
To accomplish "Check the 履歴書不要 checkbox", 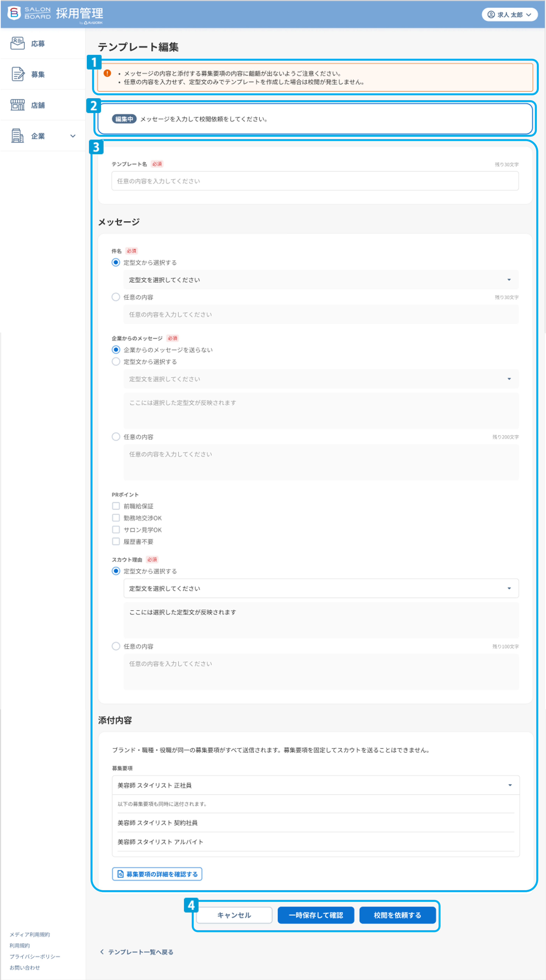I will click(116, 541).
